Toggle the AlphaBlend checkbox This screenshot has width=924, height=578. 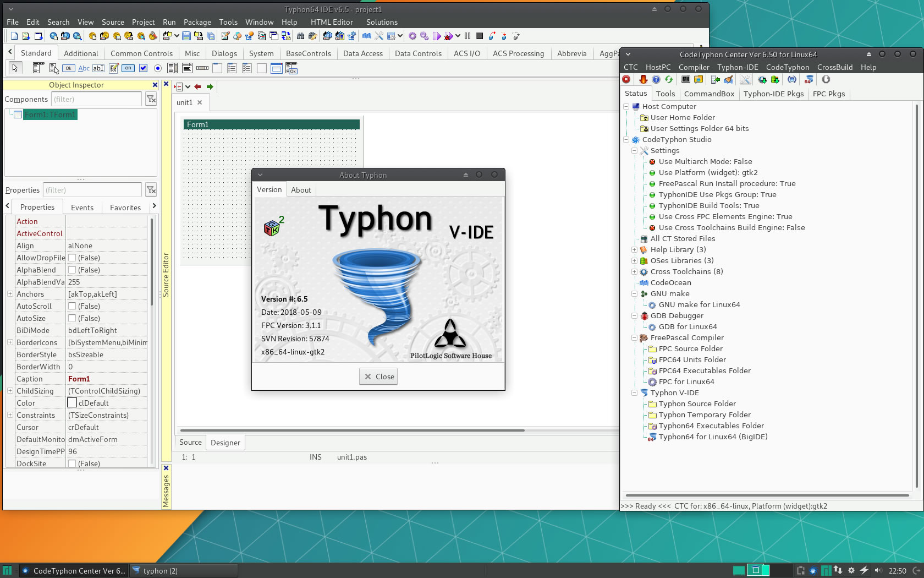point(72,270)
